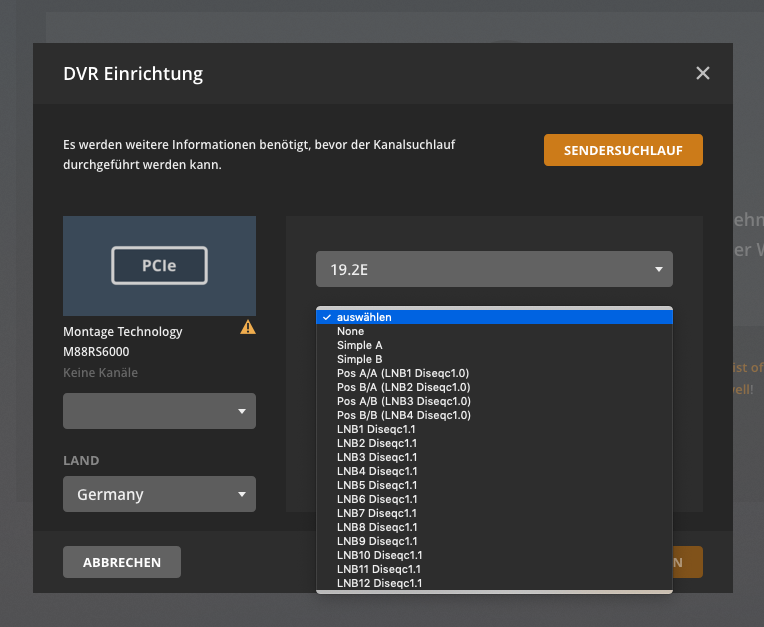
Task: Open the empty dropdown below Keine Kanäle
Action: pos(159,411)
